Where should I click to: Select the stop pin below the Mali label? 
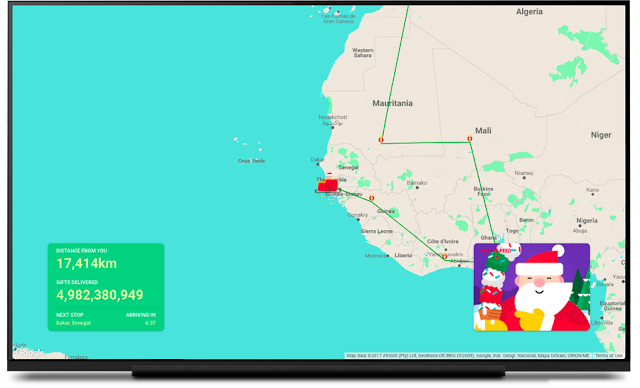tap(470, 139)
